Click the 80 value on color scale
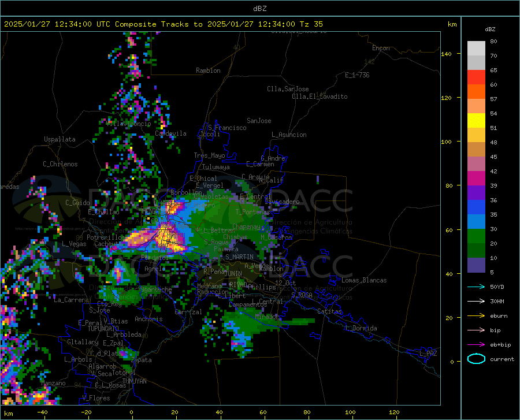The height and width of the screenshot is (420, 520). (493, 42)
